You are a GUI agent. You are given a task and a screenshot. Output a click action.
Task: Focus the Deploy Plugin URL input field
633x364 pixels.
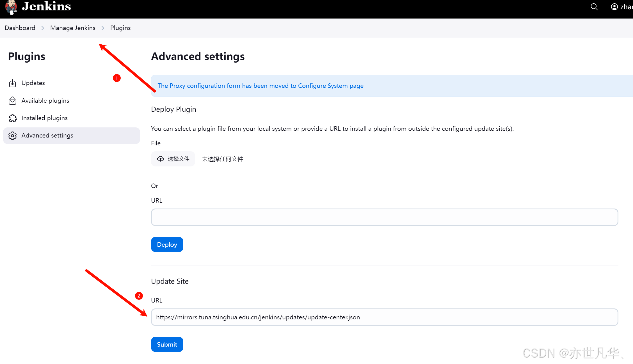tap(385, 217)
